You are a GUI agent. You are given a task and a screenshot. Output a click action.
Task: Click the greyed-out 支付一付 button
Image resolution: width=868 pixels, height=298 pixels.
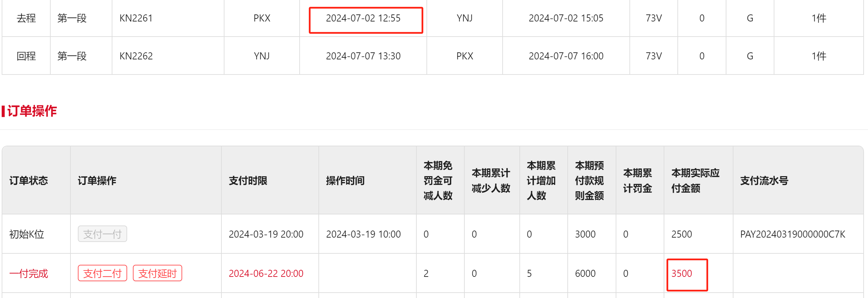[x=102, y=234]
